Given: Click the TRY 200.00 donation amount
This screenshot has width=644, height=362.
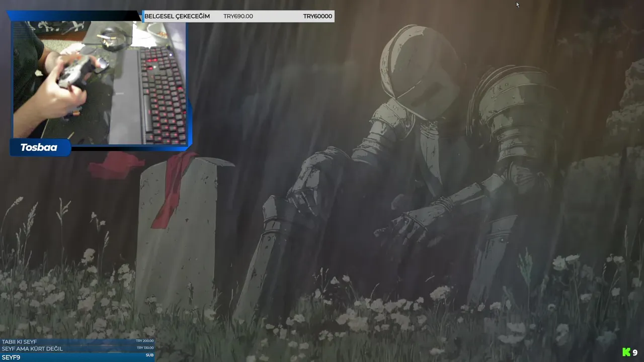Looking at the screenshot, I should (x=145, y=341).
